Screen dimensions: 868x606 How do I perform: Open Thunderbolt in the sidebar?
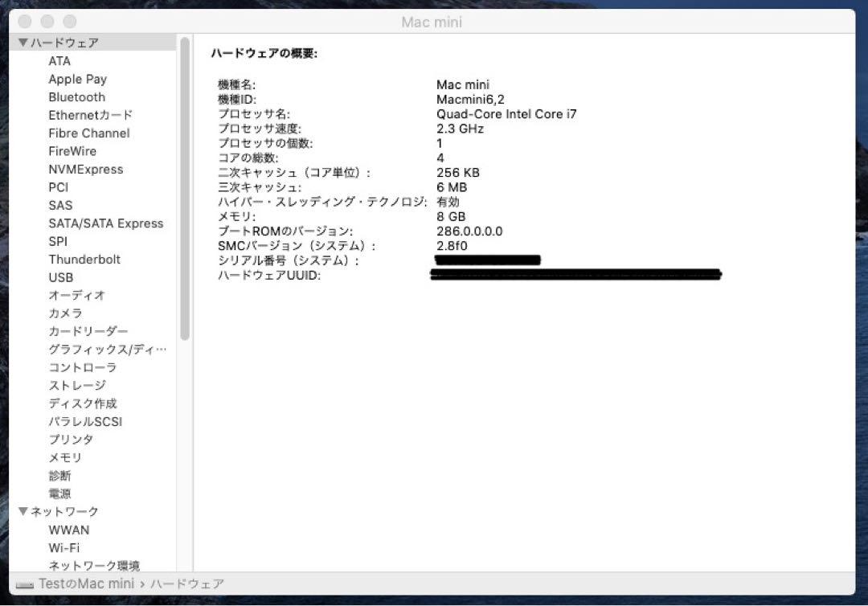pos(84,259)
